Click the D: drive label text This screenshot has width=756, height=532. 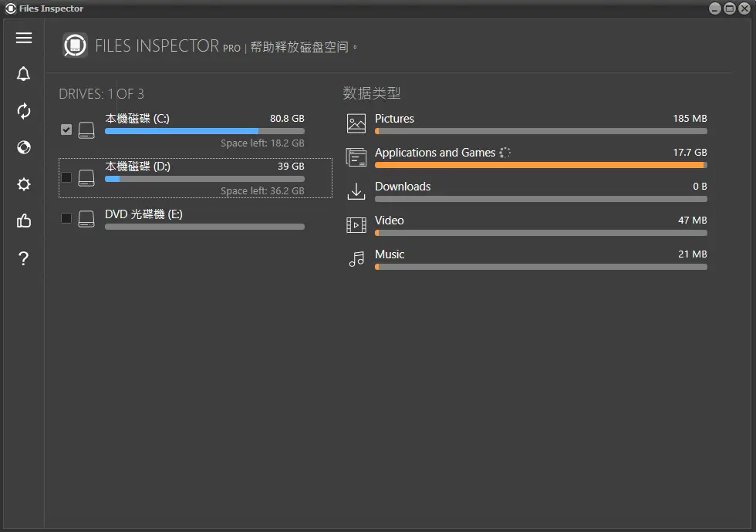click(137, 167)
